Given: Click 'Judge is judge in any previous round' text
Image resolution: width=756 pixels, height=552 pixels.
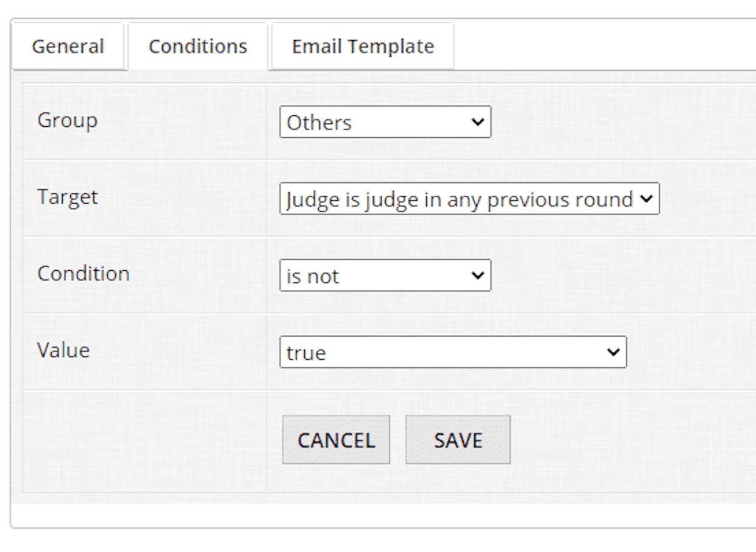Looking at the screenshot, I should (460, 199).
